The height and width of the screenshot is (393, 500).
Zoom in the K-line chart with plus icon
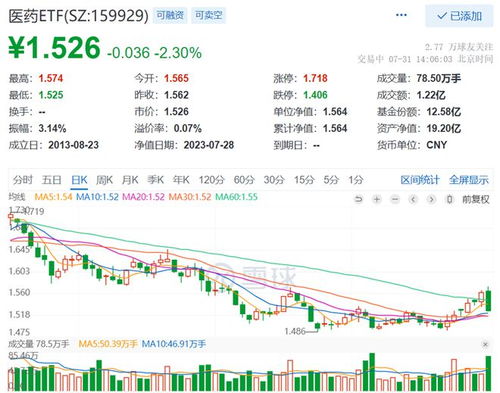click(377, 199)
